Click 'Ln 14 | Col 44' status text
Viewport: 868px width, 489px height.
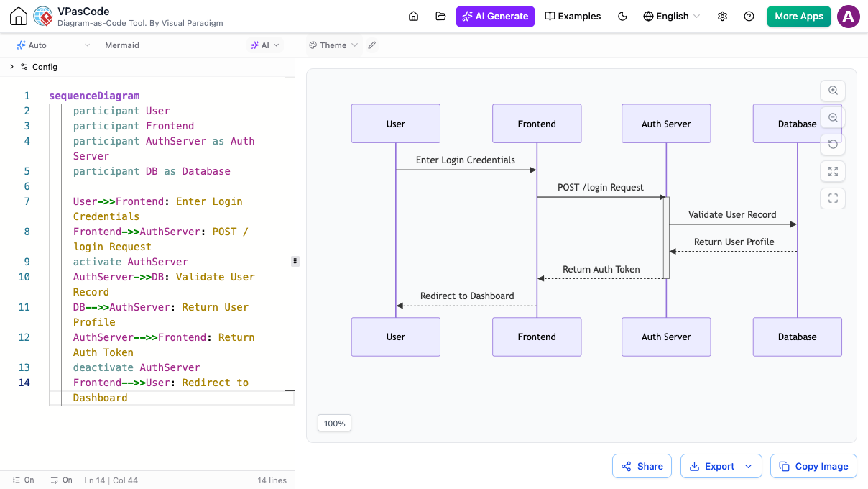pos(111,480)
